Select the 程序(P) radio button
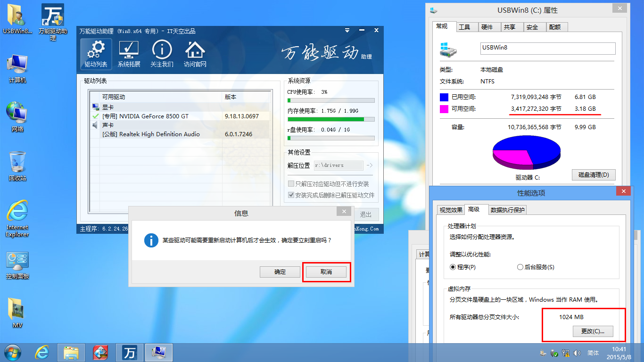 [x=453, y=267]
